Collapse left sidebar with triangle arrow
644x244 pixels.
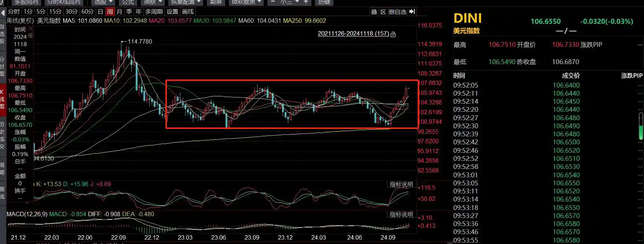tap(3, 12)
